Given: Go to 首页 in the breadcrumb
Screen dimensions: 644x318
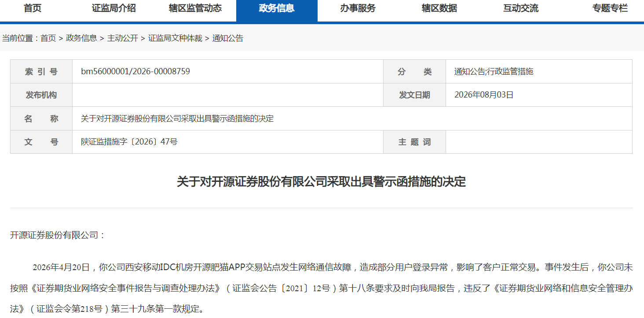Looking at the screenshot, I should [48, 38].
